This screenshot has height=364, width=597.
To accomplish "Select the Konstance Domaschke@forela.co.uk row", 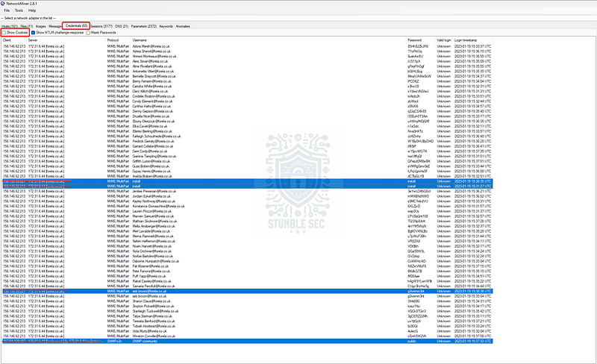I will point(247,207).
